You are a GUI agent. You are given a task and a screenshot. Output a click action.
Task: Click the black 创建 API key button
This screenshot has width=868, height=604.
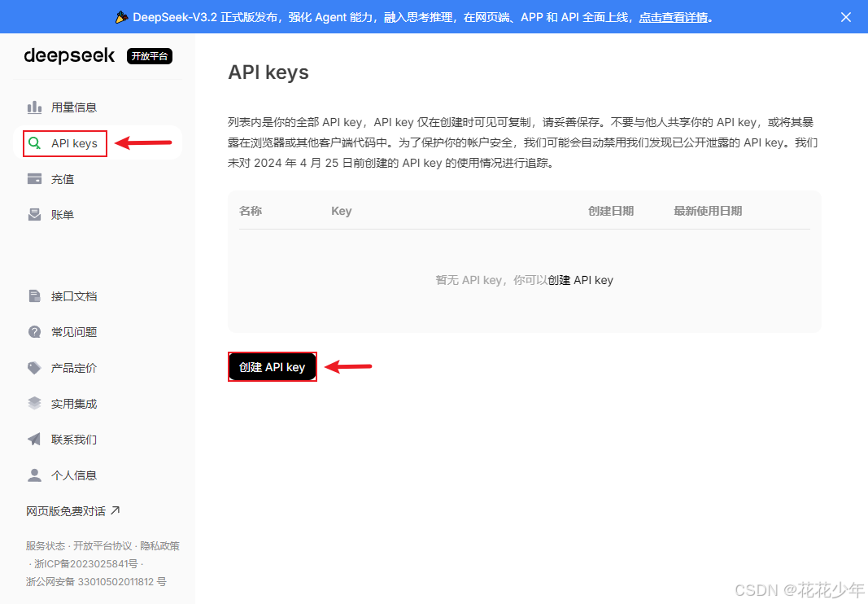[x=272, y=367]
